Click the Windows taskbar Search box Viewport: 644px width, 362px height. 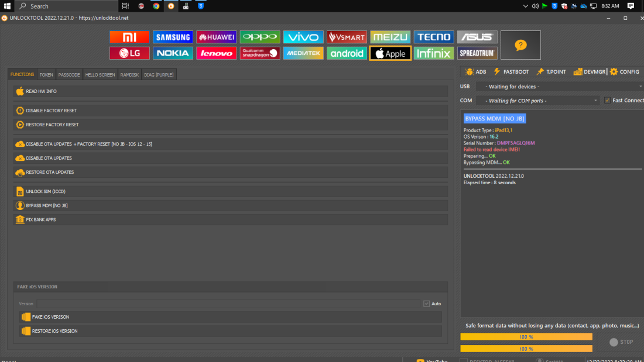67,6
